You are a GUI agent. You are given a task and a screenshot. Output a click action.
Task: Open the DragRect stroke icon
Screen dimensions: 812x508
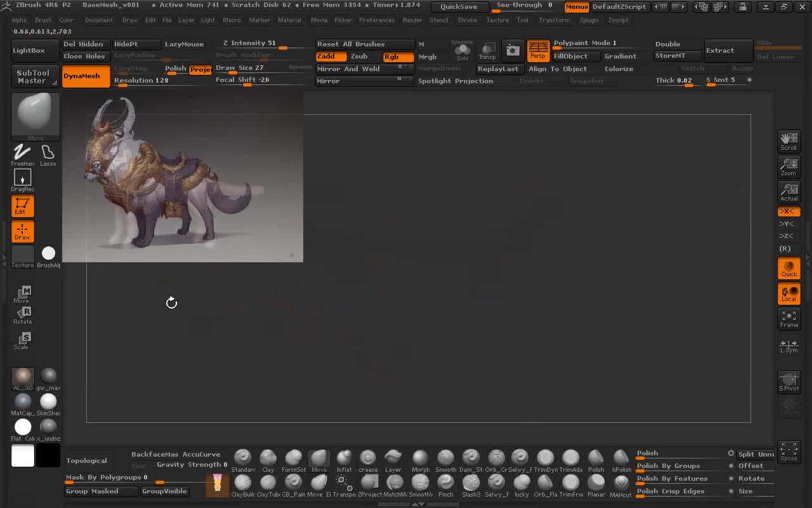tap(22, 181)
